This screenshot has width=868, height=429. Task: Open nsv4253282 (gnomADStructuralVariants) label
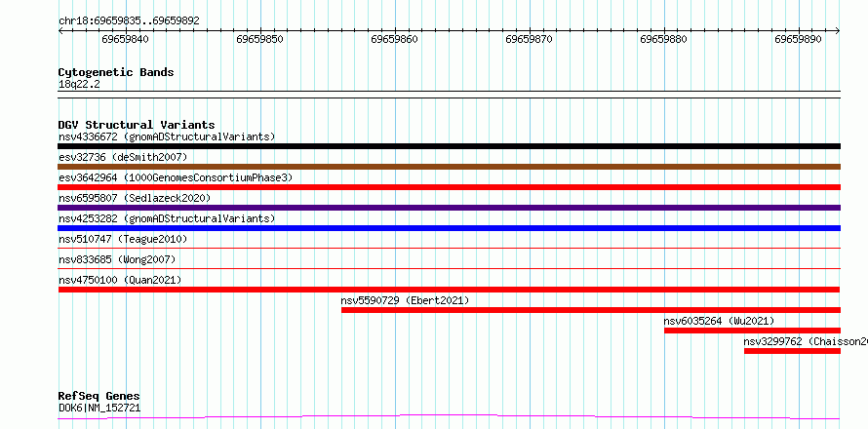[167, 218]
